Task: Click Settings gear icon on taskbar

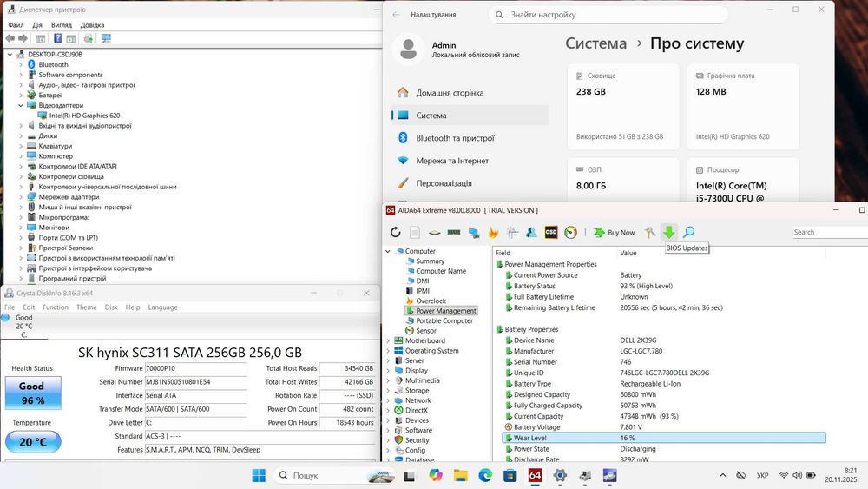Action: pos(560,475)
